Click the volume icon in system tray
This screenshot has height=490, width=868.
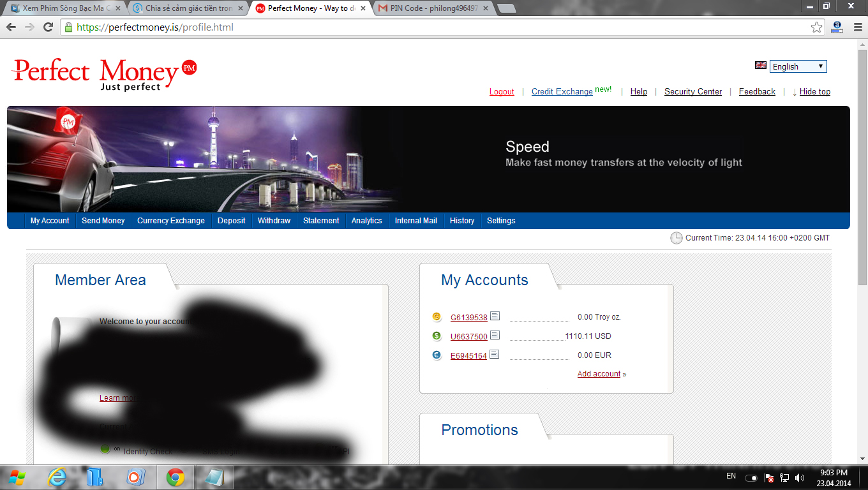pyautogui.click(x=800, y=477)
